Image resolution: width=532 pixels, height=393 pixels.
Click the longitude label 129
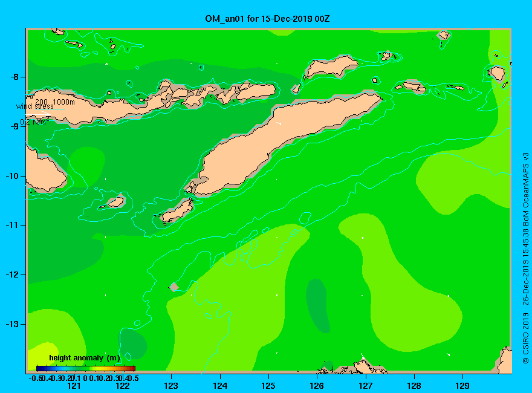coord(462,386)
